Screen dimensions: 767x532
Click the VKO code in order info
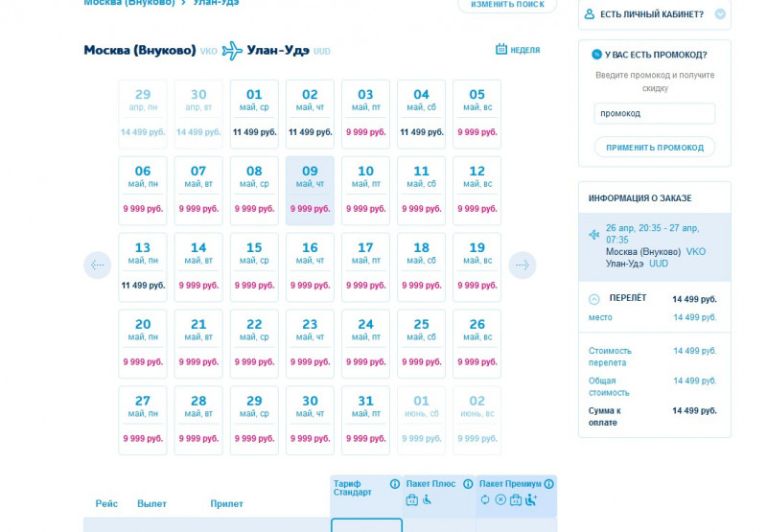tap(696, 252)
